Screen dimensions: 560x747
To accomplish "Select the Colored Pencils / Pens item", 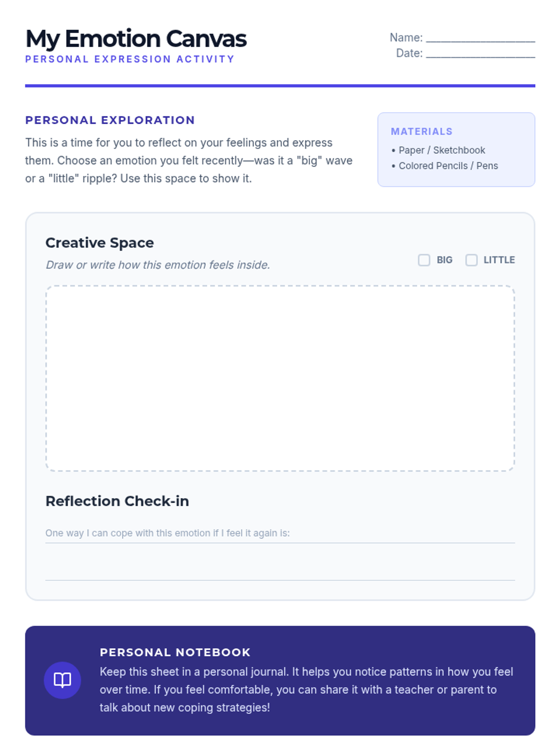I will pyautogui.click(x=445, y=166).
